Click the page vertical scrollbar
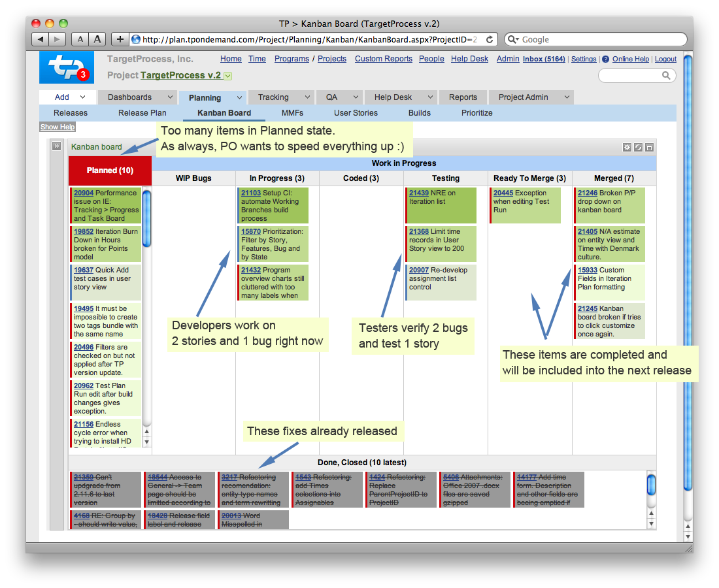 coord(688,273)
